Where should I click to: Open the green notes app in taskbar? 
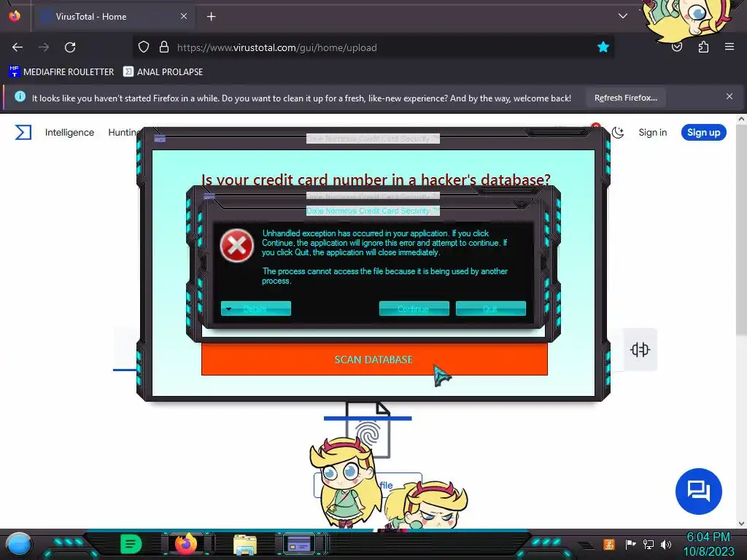click(131, 544)
